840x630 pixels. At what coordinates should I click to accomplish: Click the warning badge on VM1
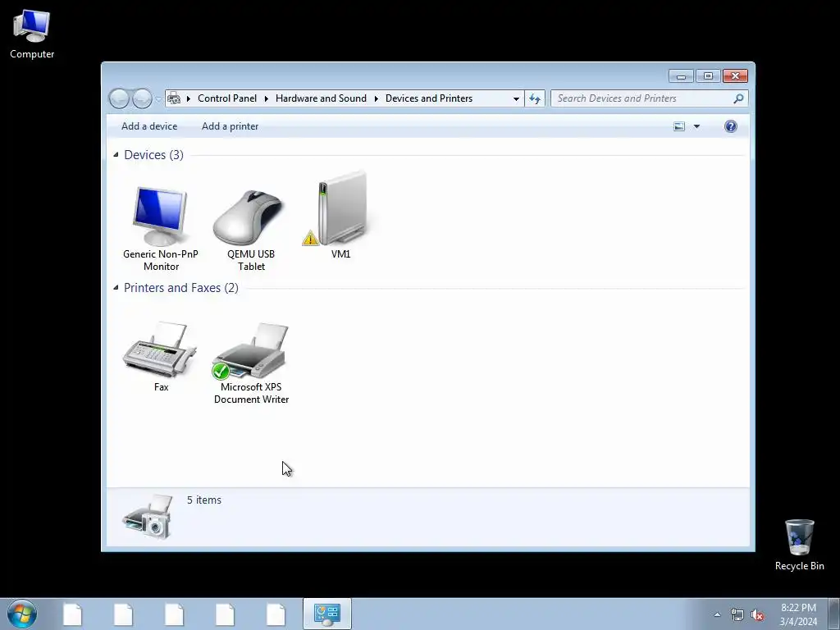(x=310, y=239)
